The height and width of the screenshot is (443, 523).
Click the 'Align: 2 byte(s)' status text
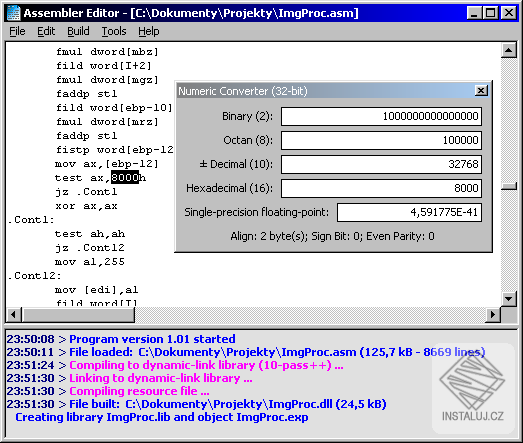(x=269, y=237)
